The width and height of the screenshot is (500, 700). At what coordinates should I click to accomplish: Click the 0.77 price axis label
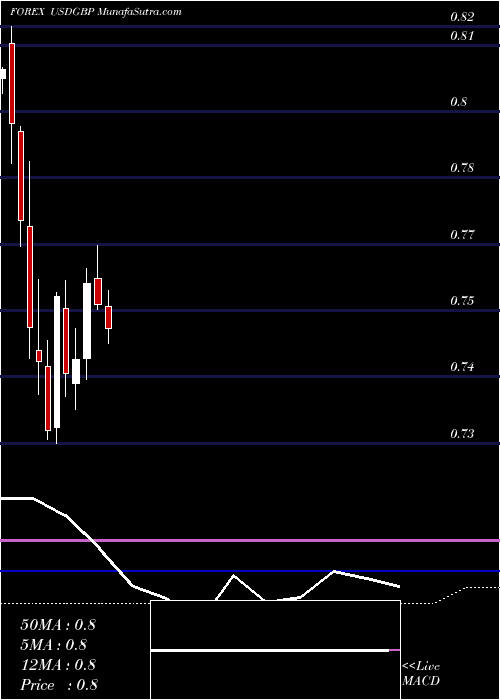click(462, 234)
